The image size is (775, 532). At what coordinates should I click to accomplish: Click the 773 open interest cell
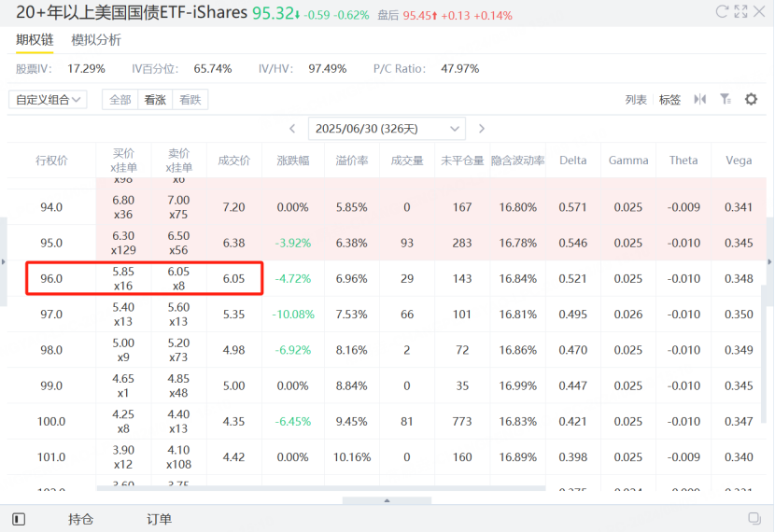462,421
